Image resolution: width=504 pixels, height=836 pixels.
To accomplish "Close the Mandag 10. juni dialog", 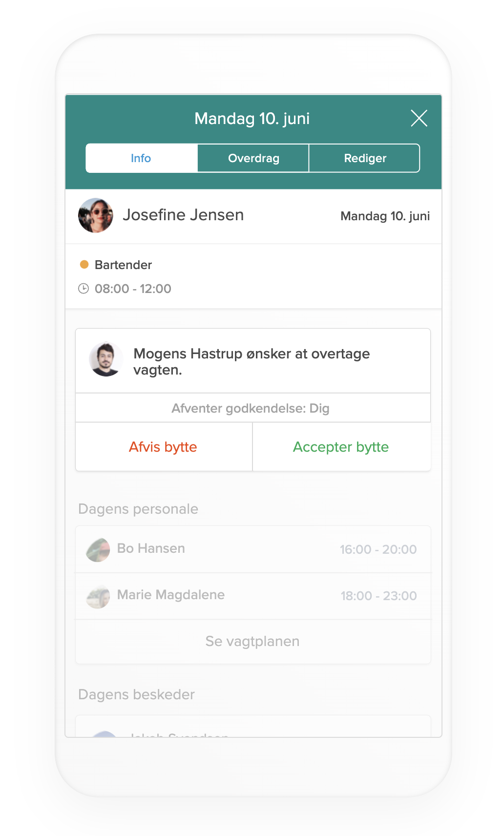I will [x=419, y=118].
